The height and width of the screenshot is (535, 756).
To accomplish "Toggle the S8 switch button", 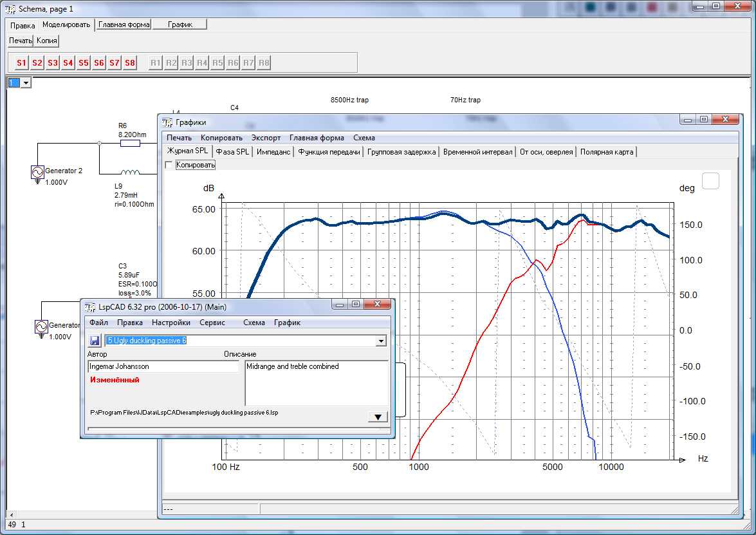I will (x=130, y=62).
